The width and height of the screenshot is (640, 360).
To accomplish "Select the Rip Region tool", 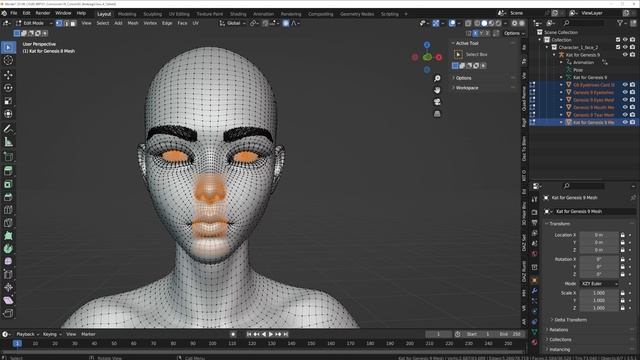I will [8, 313].
